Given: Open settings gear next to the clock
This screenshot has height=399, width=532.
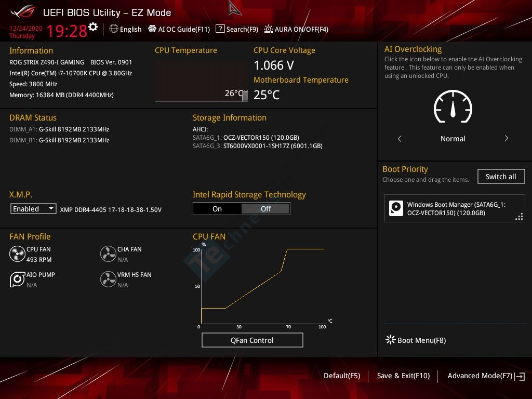Looking at the screenshot, I should click(x=93, y=27).
